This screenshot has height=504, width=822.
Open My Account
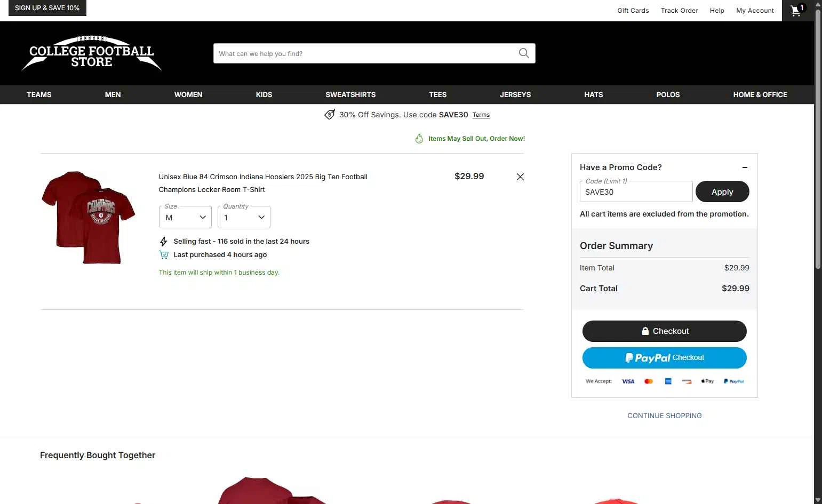tap(755, 11)
